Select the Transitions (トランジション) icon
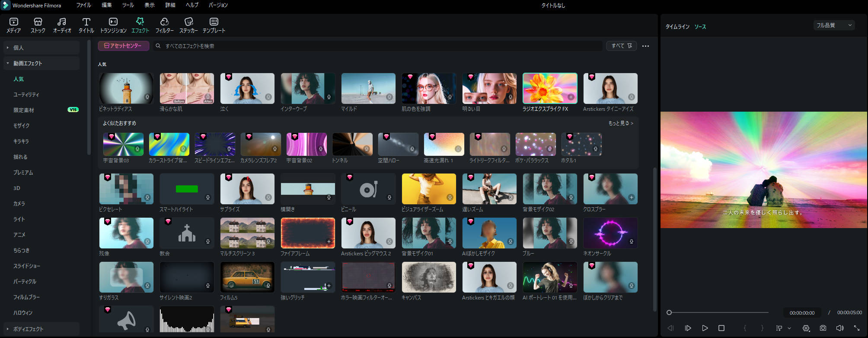868x338 pixels. pyautogui.click(x=113, y=25)
